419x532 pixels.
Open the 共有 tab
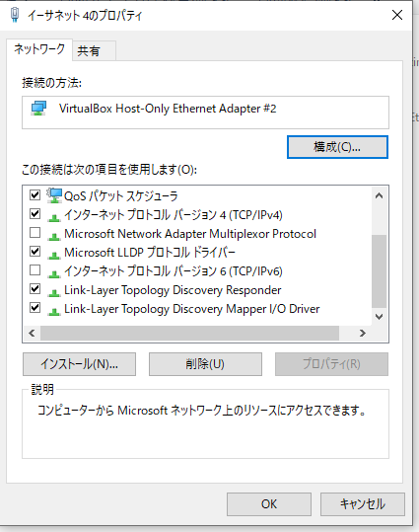point(95,51)
